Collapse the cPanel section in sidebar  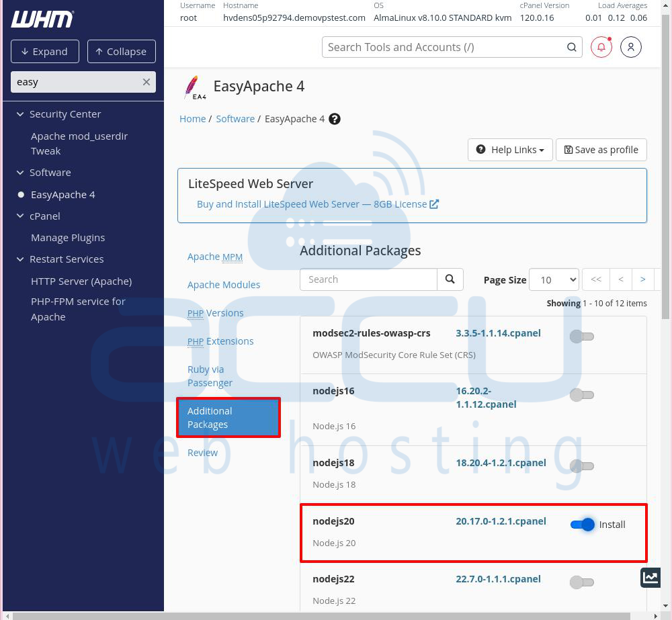(19, 216)
